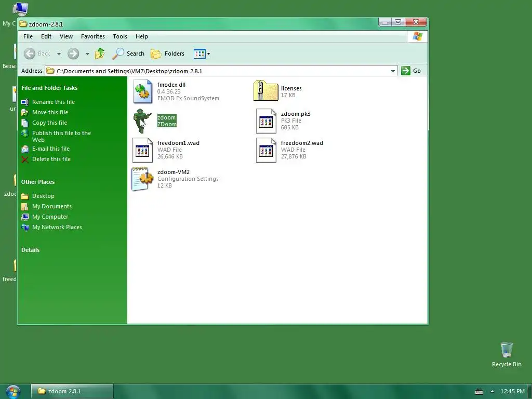Screen dimensions: 532x399
Task: Click Rename this file link
Action: pyautogui.click(x=54, y=102)
